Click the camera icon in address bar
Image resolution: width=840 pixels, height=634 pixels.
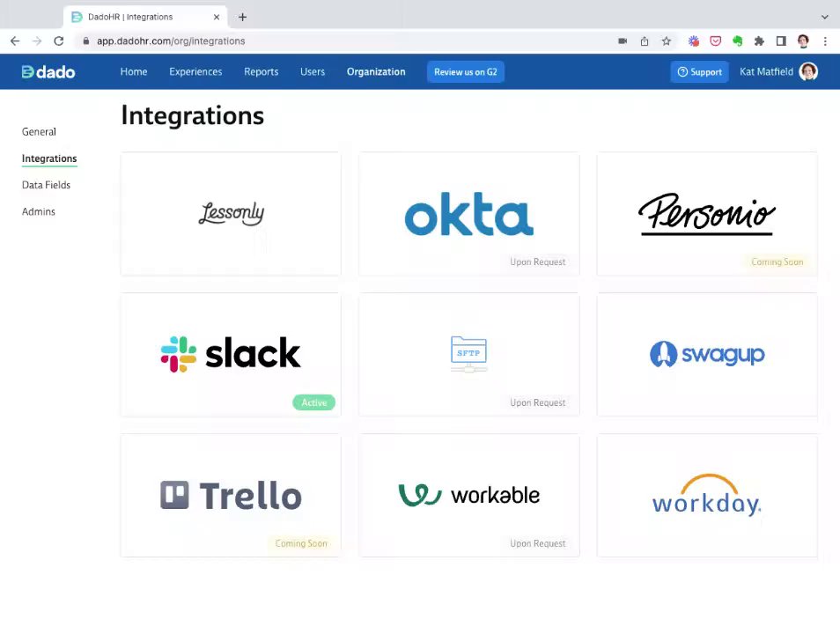(623, 41)
